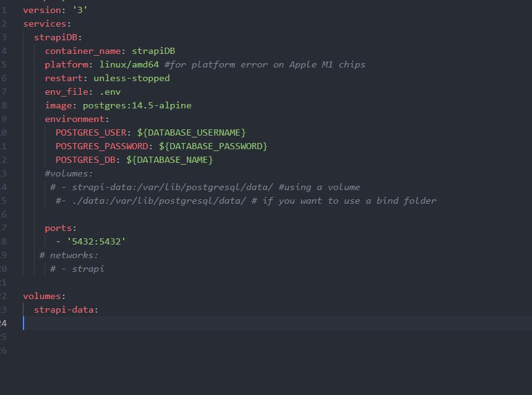The image size is (532, 395).
Task: Click the container_name value strapiDB
Action: 153,51
